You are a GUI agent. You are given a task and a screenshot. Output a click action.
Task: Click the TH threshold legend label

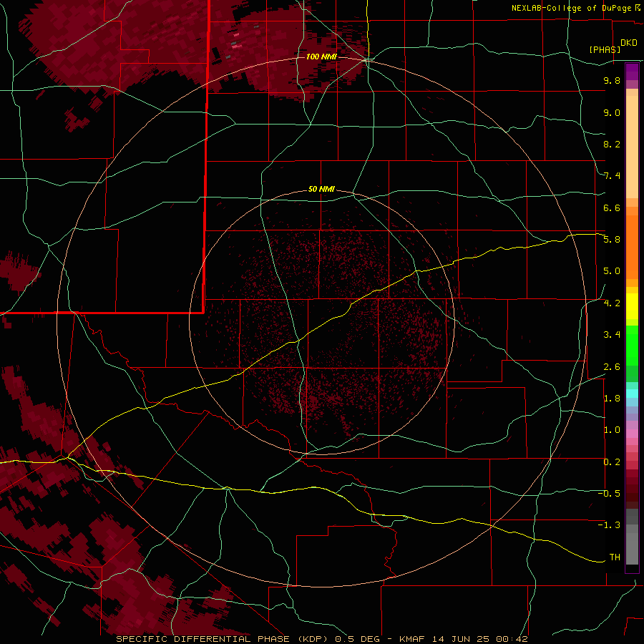pos(615,557)
